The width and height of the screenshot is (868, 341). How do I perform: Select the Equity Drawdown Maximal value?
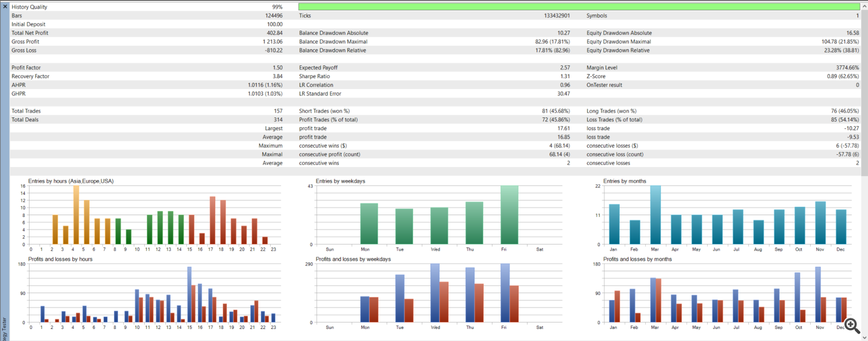[840, 42]
